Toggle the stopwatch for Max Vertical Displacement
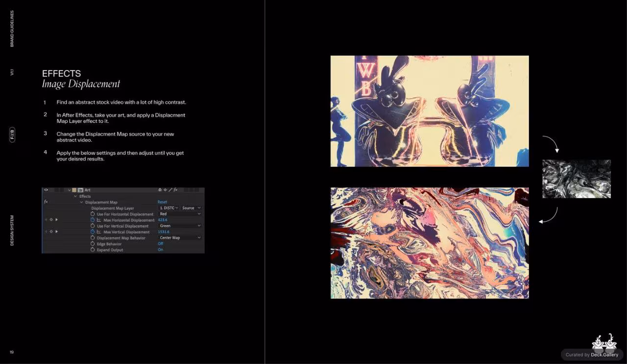 click(93, 232)
